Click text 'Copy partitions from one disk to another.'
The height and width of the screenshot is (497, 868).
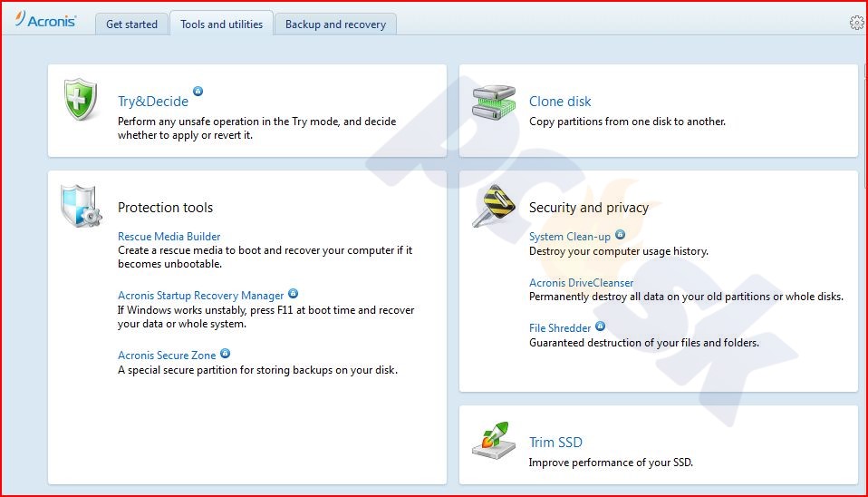click(x=627, y=122)
